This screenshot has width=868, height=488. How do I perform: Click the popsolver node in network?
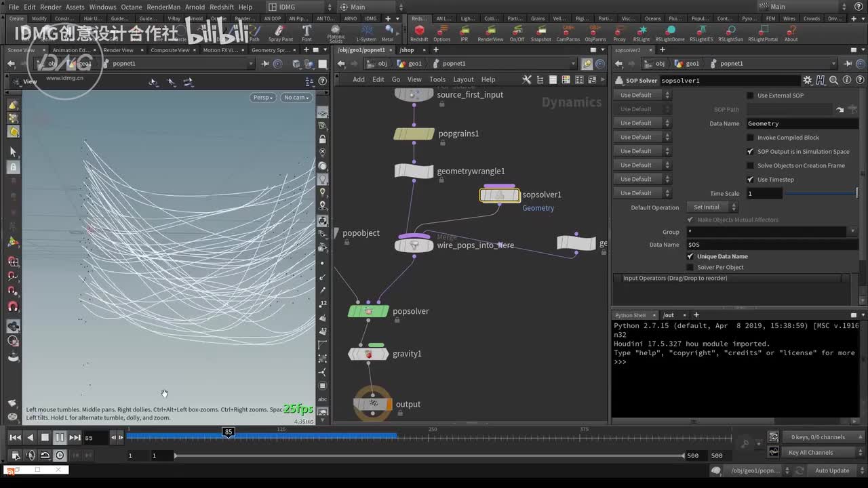pyautogui.click(x=368, y=311)
